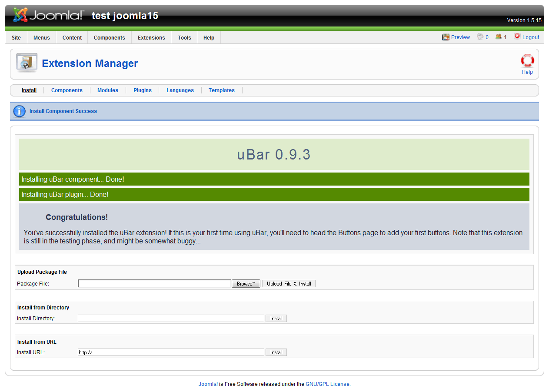Click the 'test joomla15' site title
Viewport: 549px width, 392px height.
click(x=125, y=16)
